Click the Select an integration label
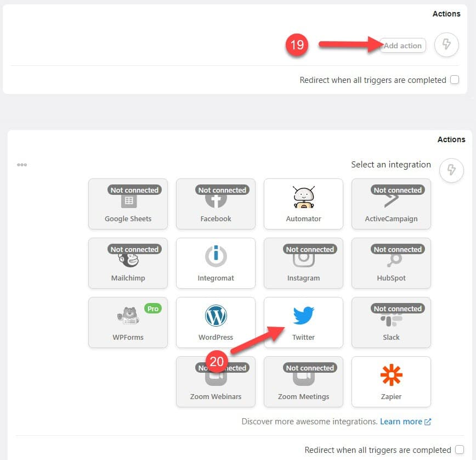The image size is (476, 460). click(390, 164)
